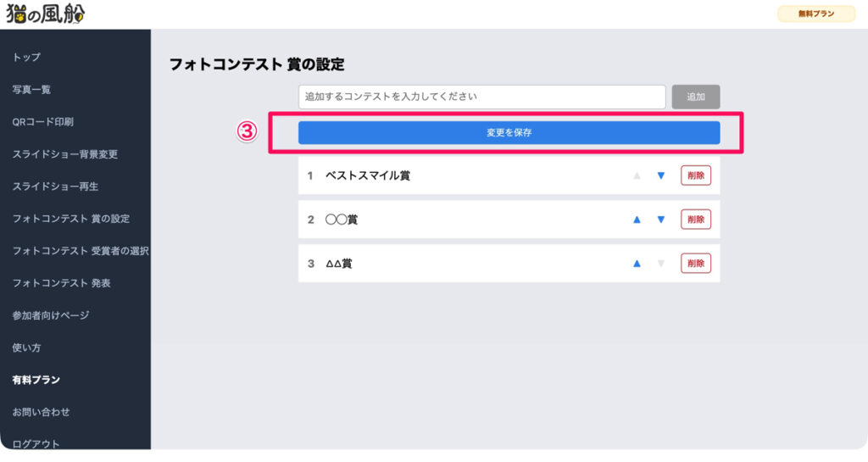Click the 追加 button
The width and height of the screenshot is (868, 462).
coord(696,97)
